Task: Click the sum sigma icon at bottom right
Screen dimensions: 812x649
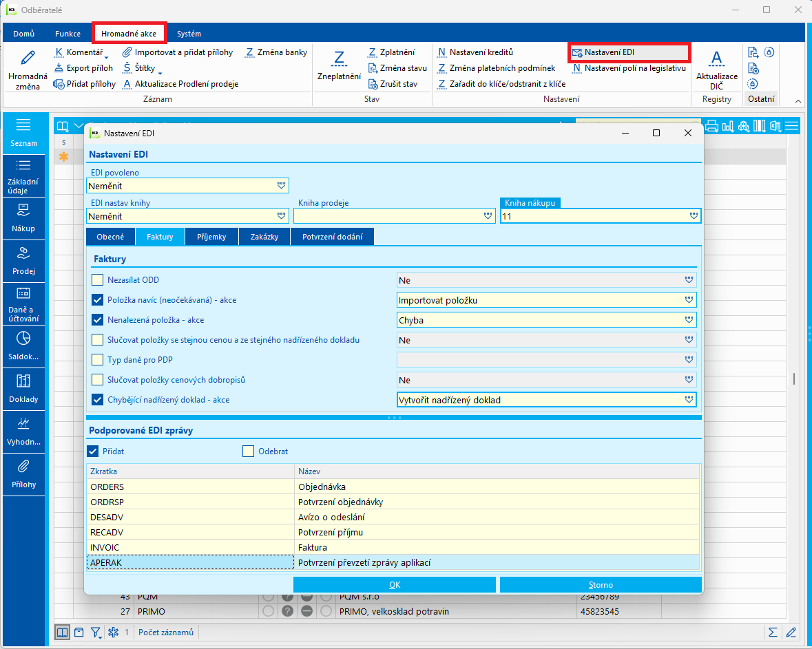Action: click(x=773, y=632)
